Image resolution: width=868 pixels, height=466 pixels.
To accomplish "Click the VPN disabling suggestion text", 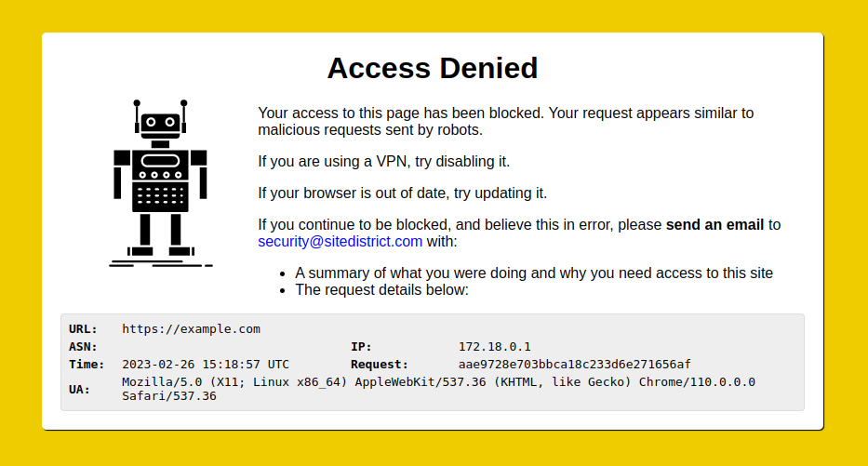I will point(383,162).
